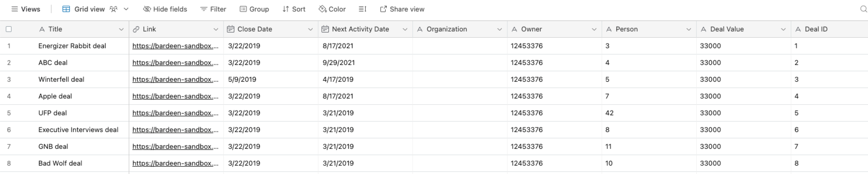Click Next Activity Date calendar icon
Viewport: 868px width, 174px height.
(325, 29)
